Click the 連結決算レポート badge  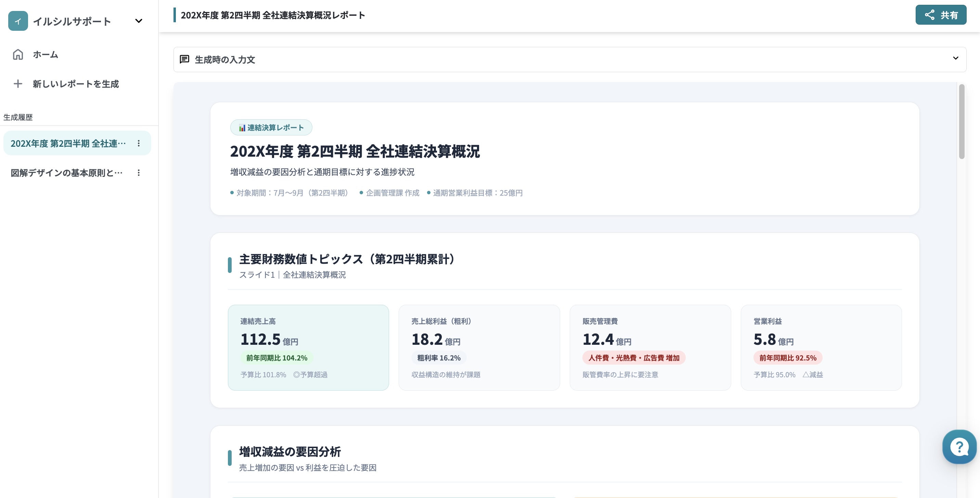pyautogui.click(x=271, y=127)
